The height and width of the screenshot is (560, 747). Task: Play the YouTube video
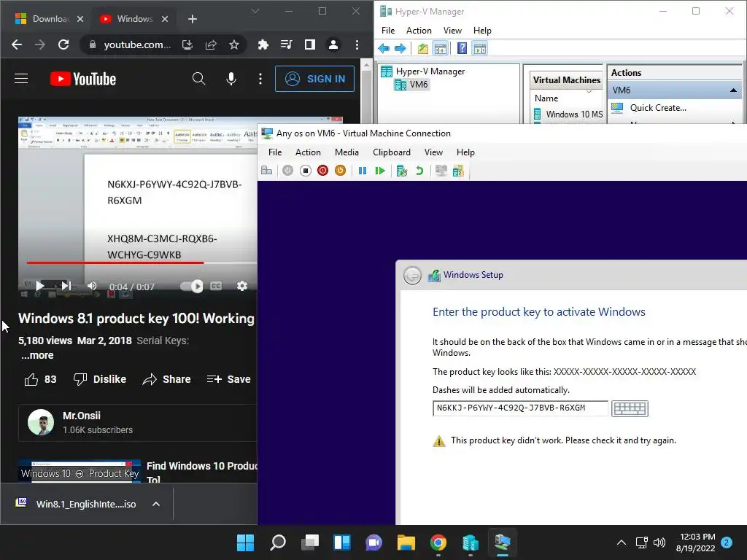pyautogui.click(x=40, y=286)
